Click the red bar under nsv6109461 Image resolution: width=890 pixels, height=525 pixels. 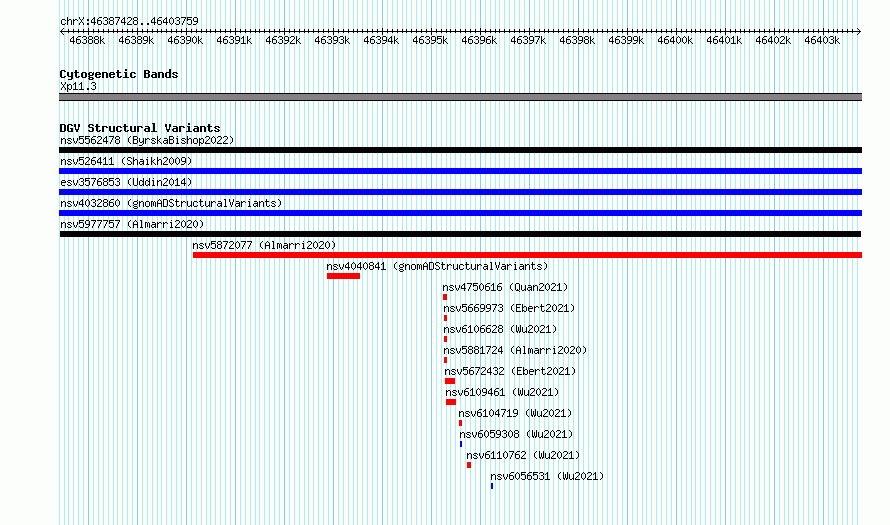pyautogui.click(x=451, y=402)
